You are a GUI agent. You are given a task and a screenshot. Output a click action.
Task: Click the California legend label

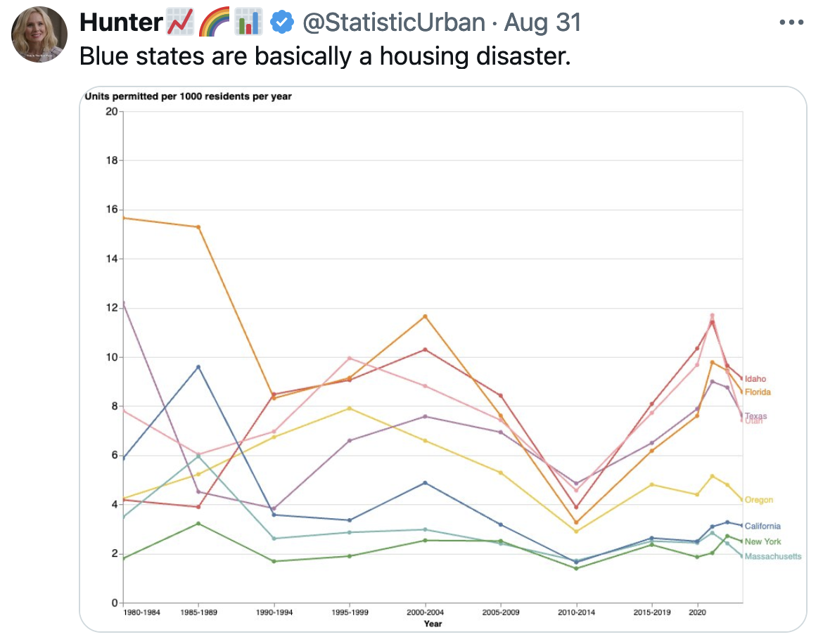[762, 526]
